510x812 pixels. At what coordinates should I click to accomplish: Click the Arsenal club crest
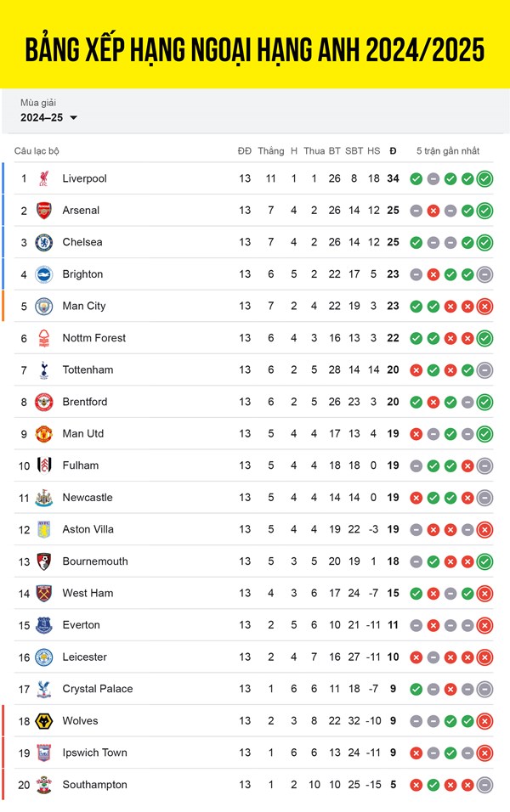pyautogui.click(x=44, y=211)
